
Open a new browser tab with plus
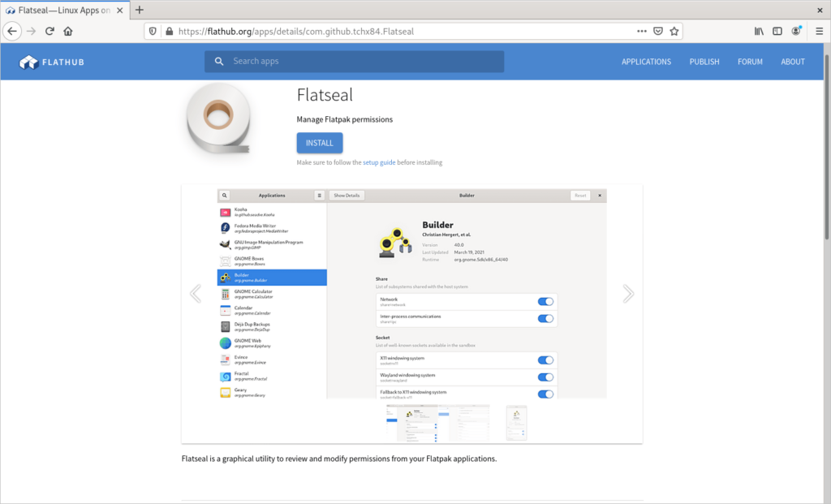point(140,10)
